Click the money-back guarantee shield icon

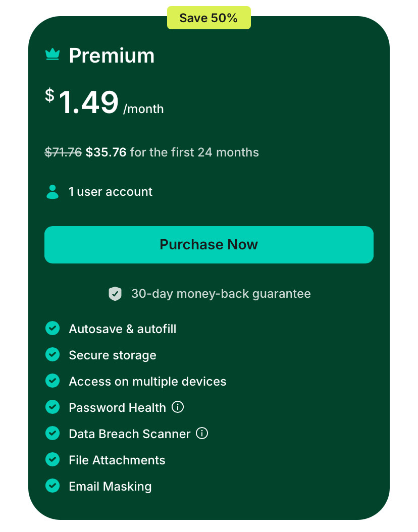pyautogui.click(x=115, y=294)
